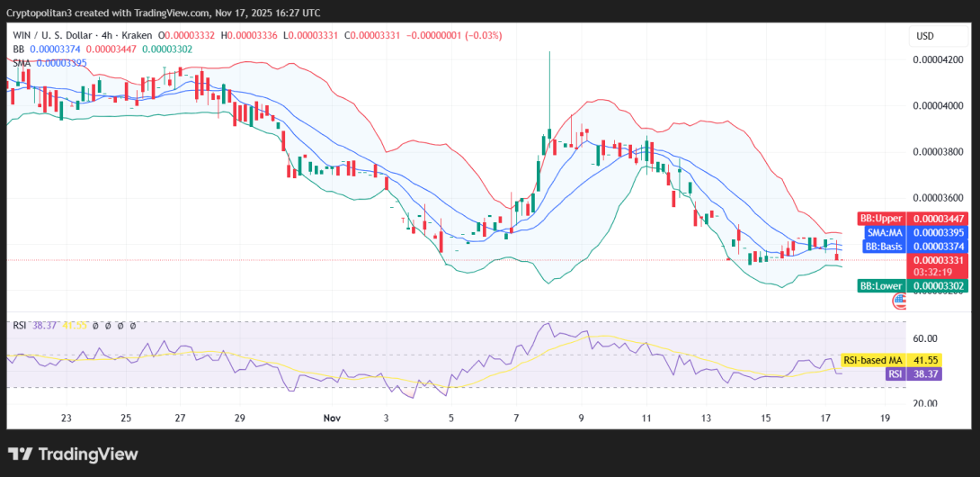Click the current price countdown label 03:32:19
Screen dimensions: 980x477
[x=934, y=271]
